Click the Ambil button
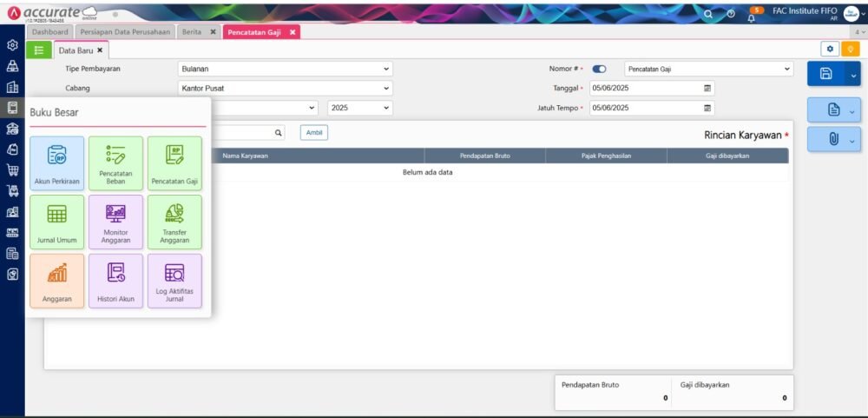The height and width of the screenshot is (418, 868). click(x=313, y=133)
